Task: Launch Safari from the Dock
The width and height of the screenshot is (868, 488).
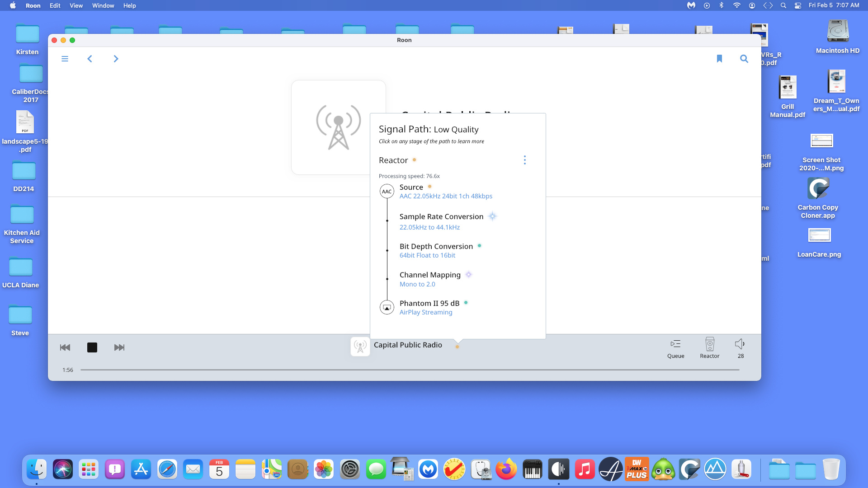Action: (167, 469)
